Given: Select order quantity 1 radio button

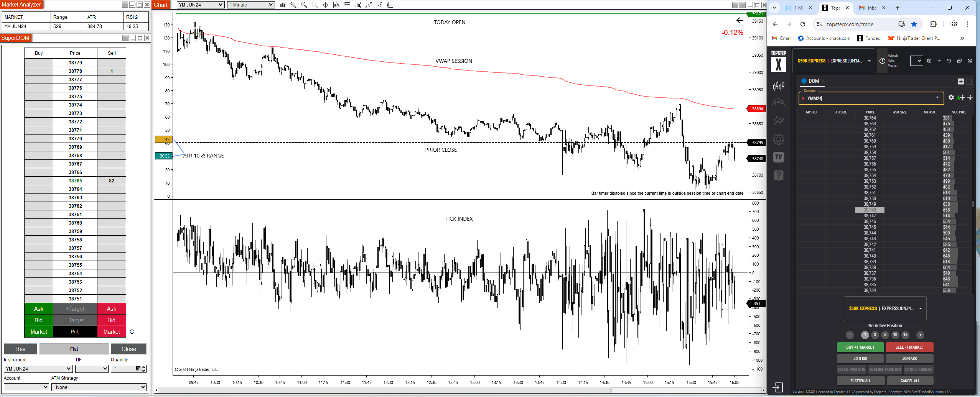Looking at the screenshot, I should (x=865, y=335).
